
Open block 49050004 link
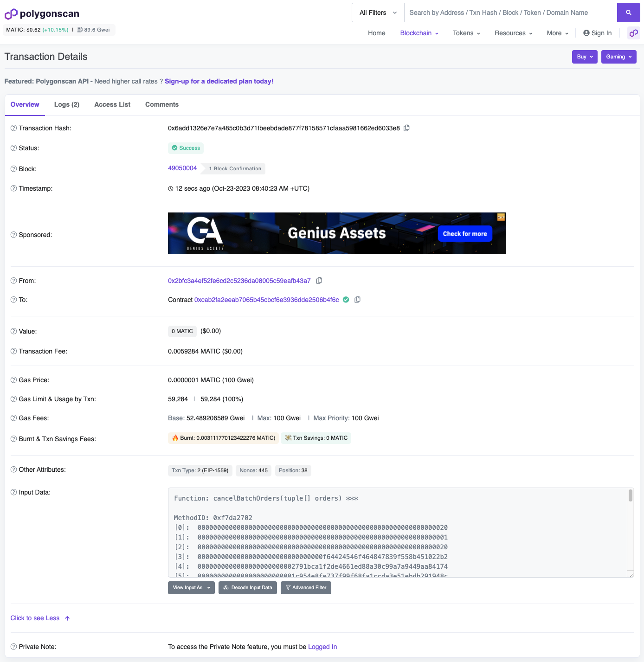tap(182, 168)
